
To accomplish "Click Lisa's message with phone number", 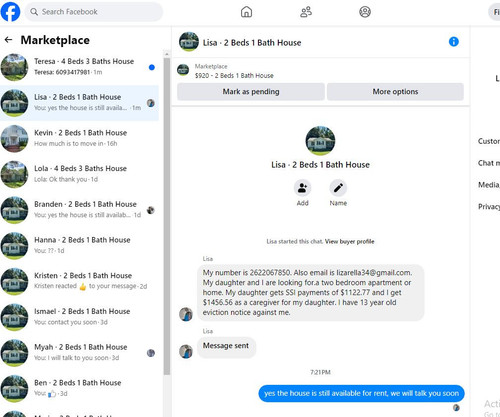I will click(310, 292).
